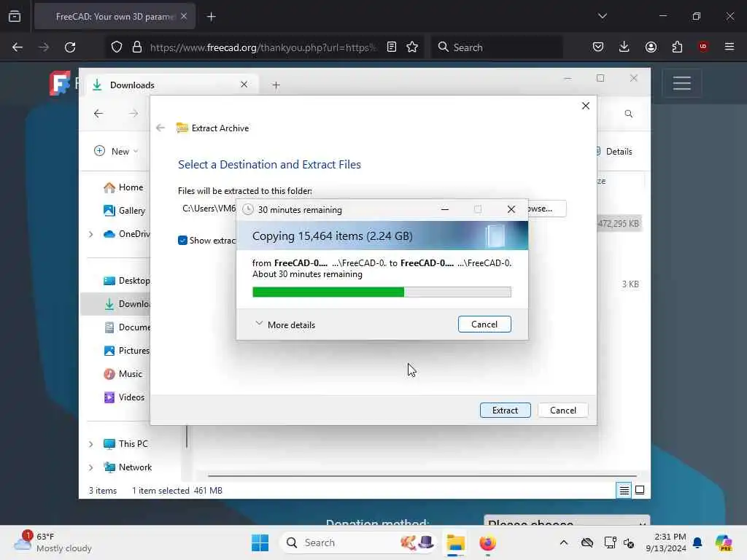Close the Downloads Explorer tab
This screenshot has height=560, width=747.
[244, 85]
